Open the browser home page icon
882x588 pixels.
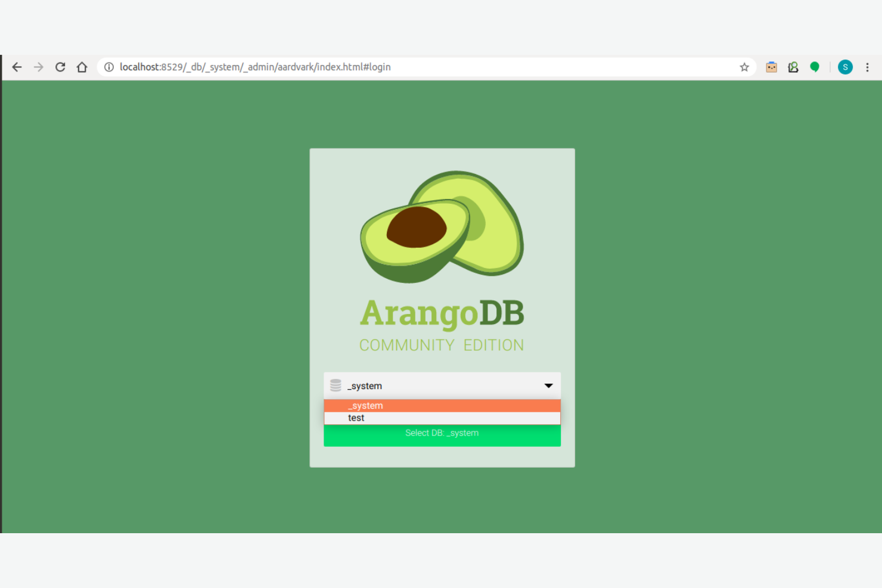82,67
